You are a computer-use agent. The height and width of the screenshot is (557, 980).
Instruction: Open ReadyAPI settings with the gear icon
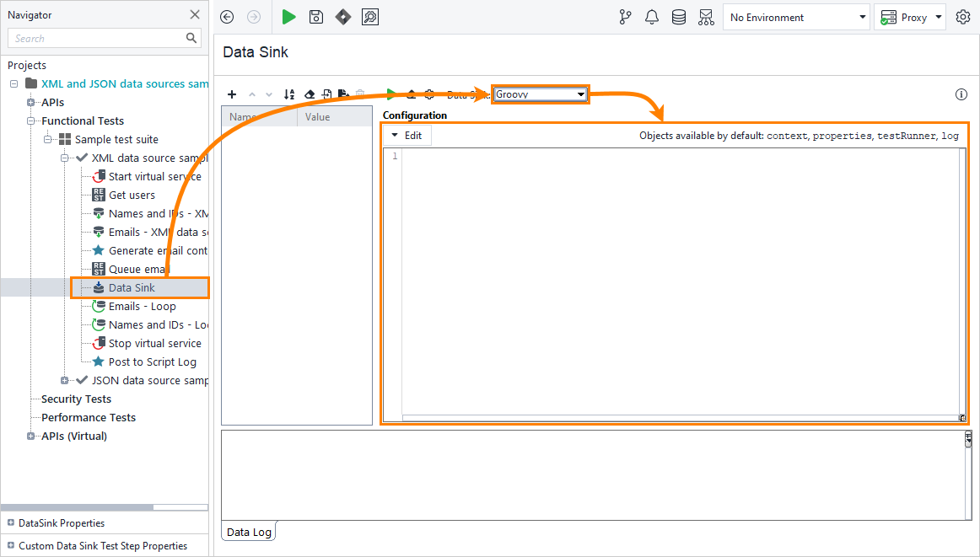point(961,17)
